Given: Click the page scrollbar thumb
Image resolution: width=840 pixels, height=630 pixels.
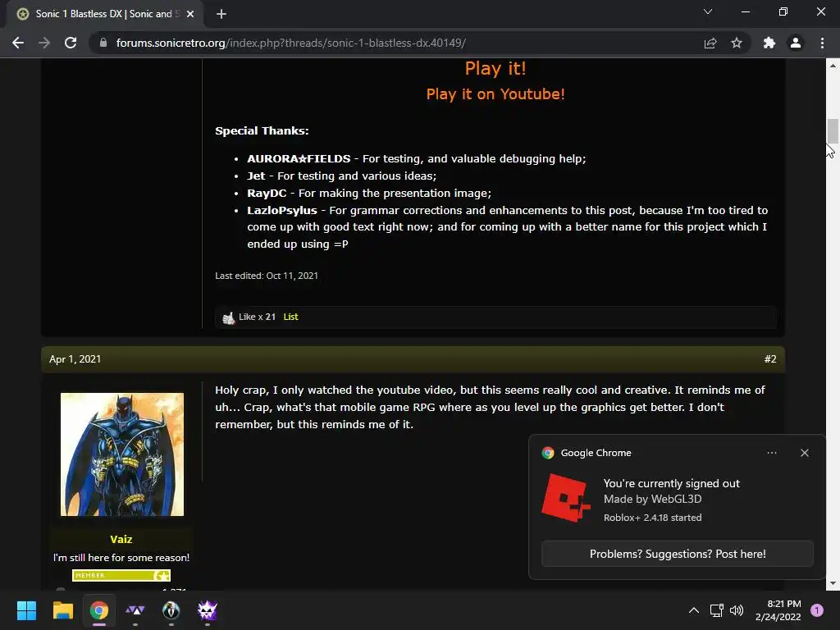Looking at the screenshot, I should (x=833, y=130).
